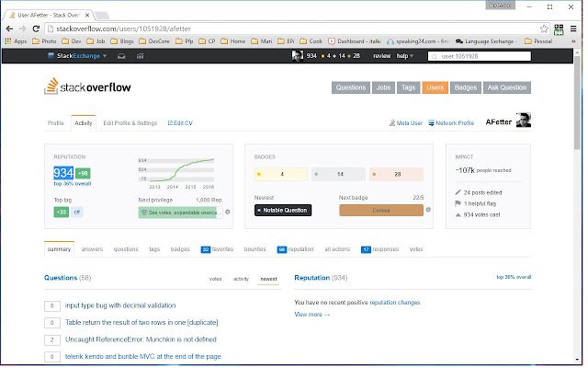588x368 pixels.
Task: Show more bookmarks with the overflow chevron
Action: tap(573, 41)
